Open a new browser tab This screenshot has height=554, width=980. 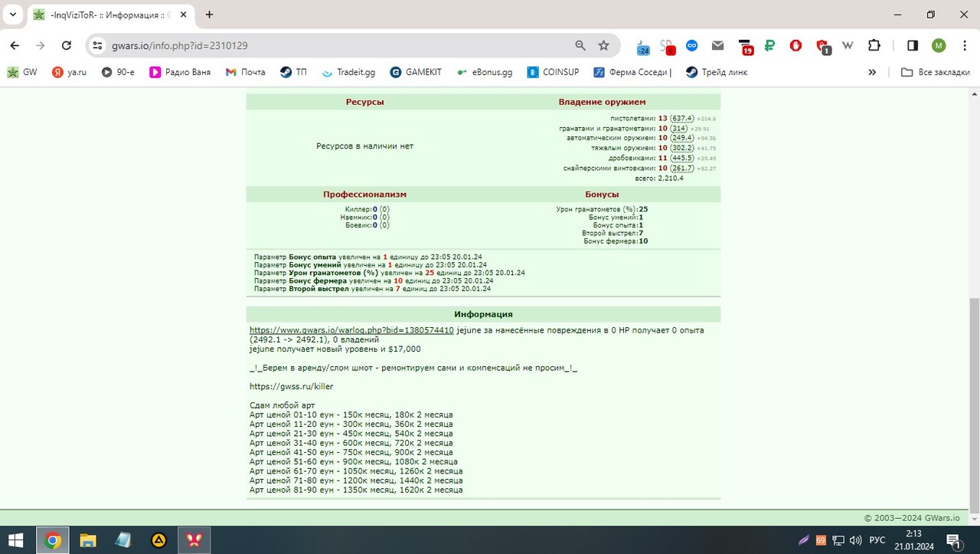click(209, 15)
